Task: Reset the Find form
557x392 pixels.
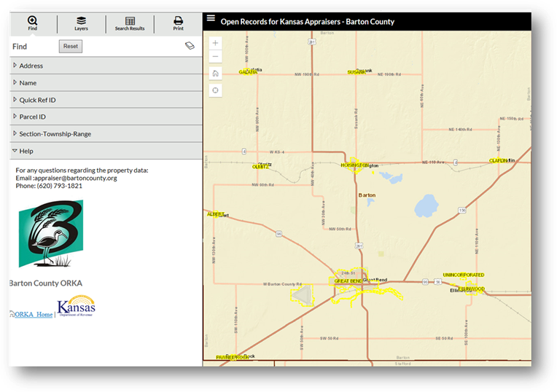Action: (71, 46)
